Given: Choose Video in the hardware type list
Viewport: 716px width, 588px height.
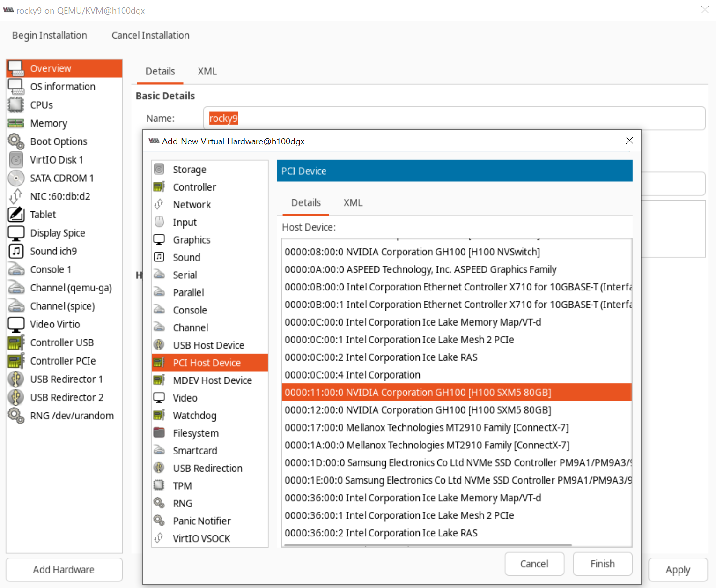Looking at the screenshot, I should coord(210,398).
